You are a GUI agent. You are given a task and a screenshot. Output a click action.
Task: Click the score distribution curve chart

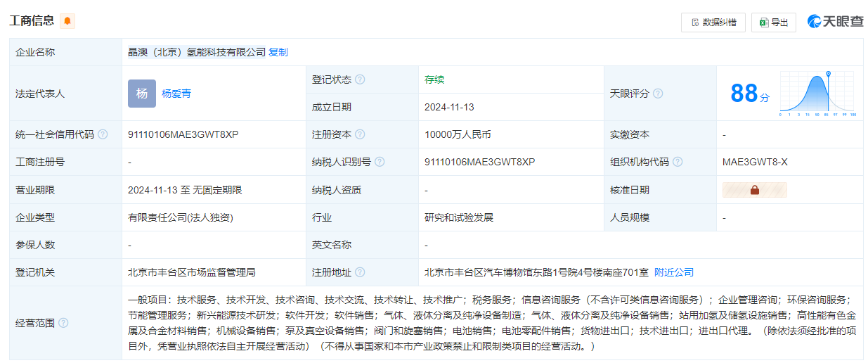tap(817, 94)
